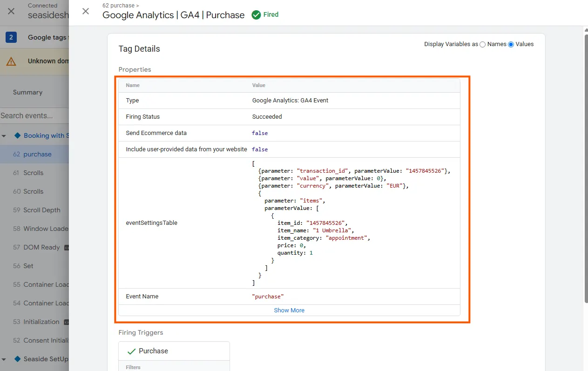Click the false value for Send Ecommerce data
Image resolution: width=588 pixels, height=371 pixels.
[x=260, y=133]
